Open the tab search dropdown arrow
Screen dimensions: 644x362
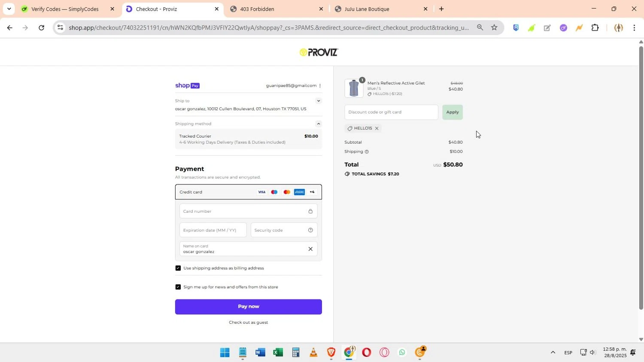point(9,9)
